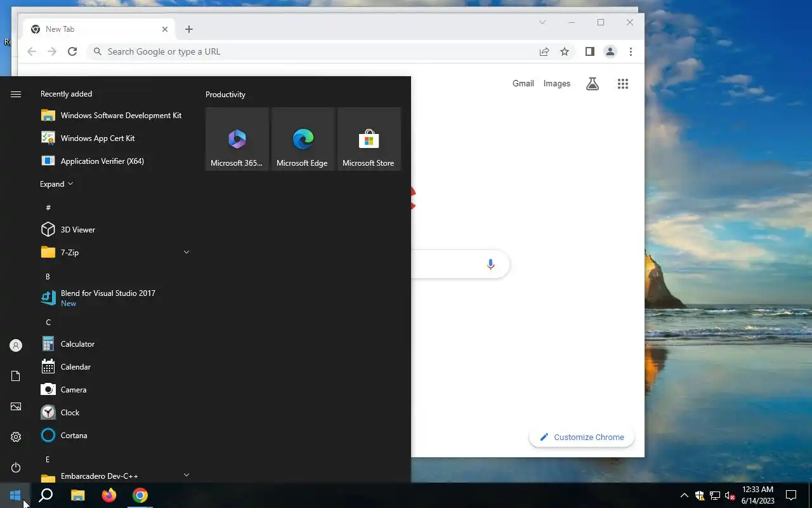Image resolution: width=812 pixels, height=508 pixels.
Task: Open Camera app
Action: (x=115, y=390)
